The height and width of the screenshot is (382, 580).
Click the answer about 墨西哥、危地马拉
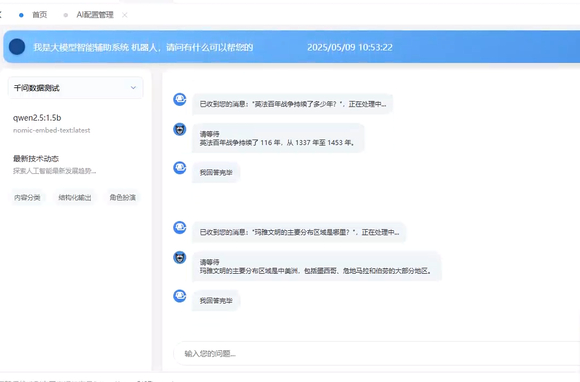point(317,266)
